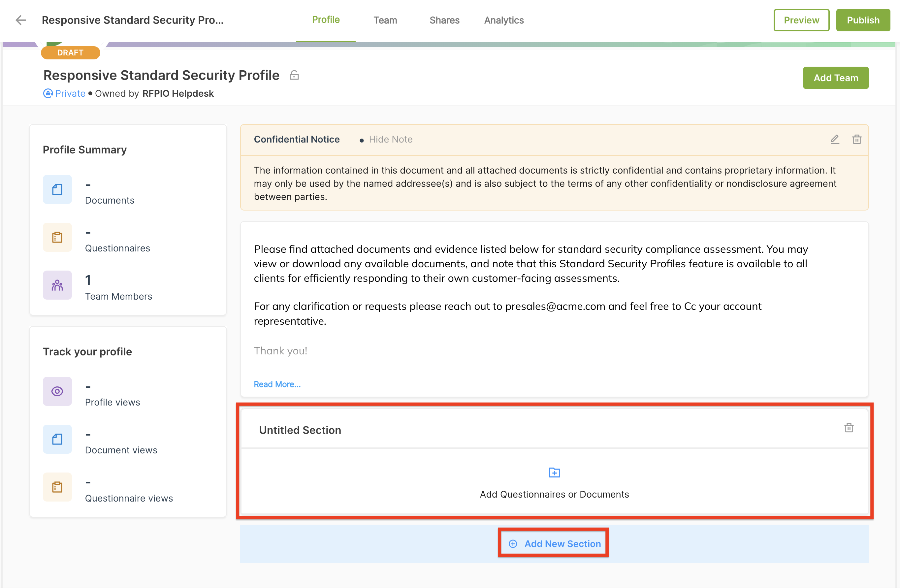Click the Profile Summary heading
This screenshot has height=588, width=900.
(85, 150)
